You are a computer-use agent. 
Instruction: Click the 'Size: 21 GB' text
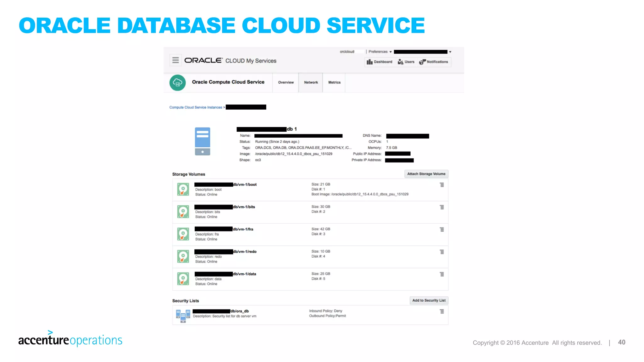click(321, 184)
